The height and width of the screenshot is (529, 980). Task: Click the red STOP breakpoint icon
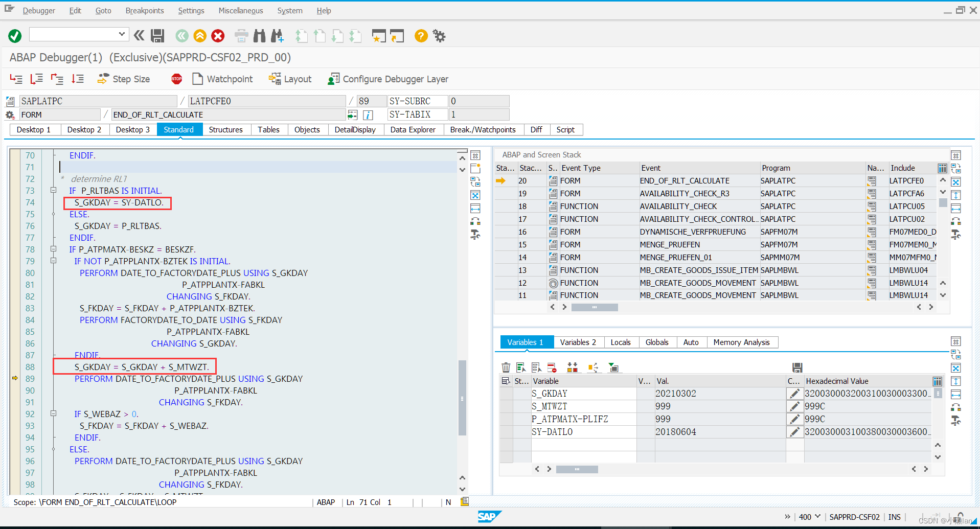(x=176, y=79)
